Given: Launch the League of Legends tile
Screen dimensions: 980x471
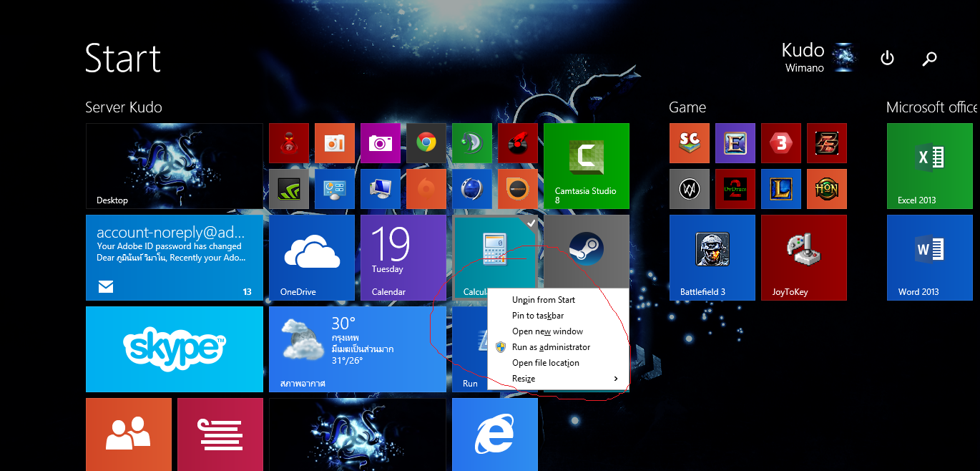Looking at the screenshot, I should click(x=781, y=189).
